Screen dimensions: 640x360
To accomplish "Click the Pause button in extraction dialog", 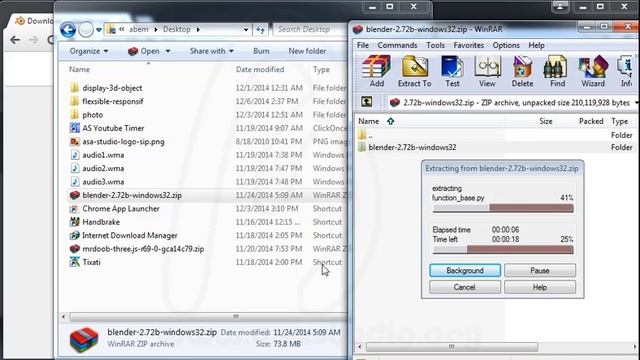I will pyautogui.click(x=540, y=271).
